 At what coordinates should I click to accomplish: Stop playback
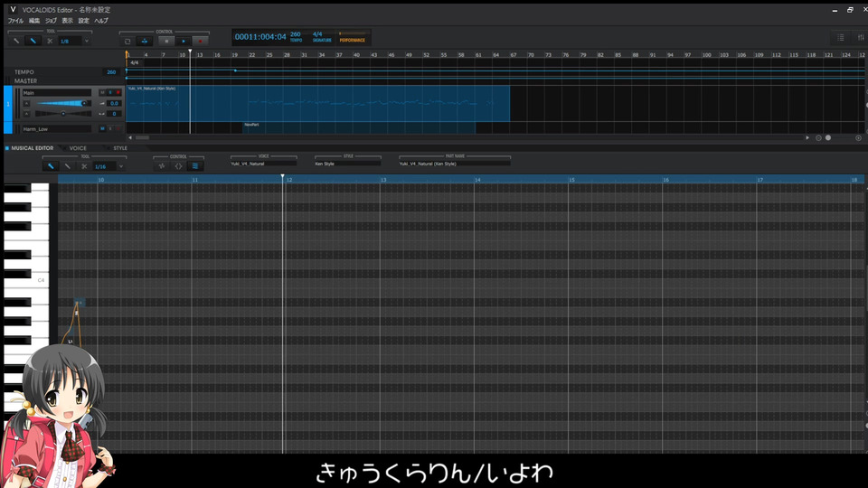pos(166,41)
